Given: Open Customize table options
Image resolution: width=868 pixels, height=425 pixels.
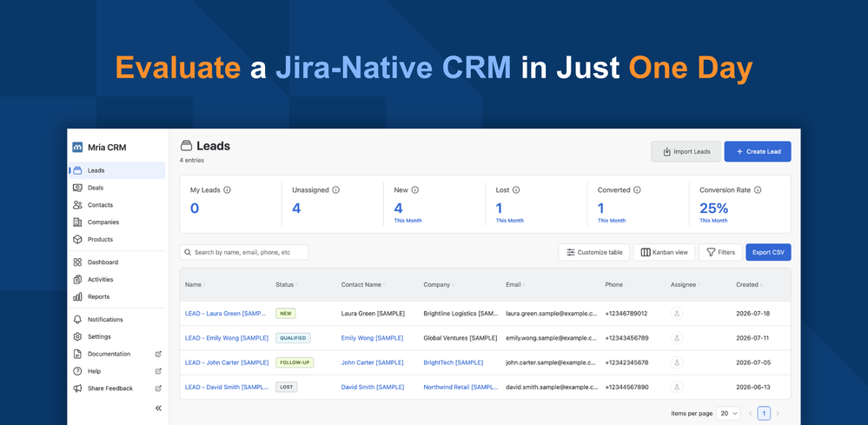Looking at the screenshot, I should click(594, 252).
